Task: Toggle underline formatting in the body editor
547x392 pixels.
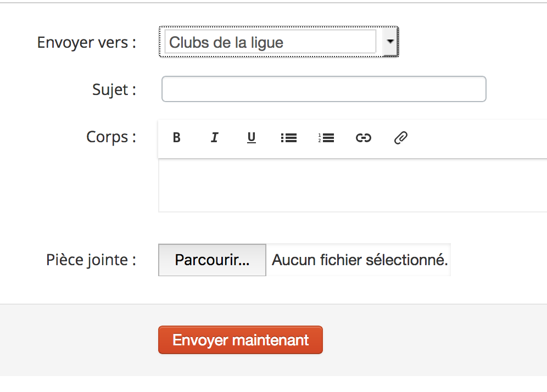Action: click(252, 138)
